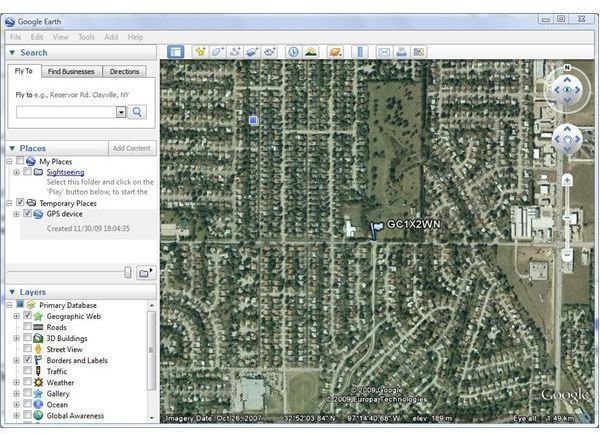Expand the 3D Buildings layer node
The height and width of the screenshot is (434, 600).
tap(16, 338)
